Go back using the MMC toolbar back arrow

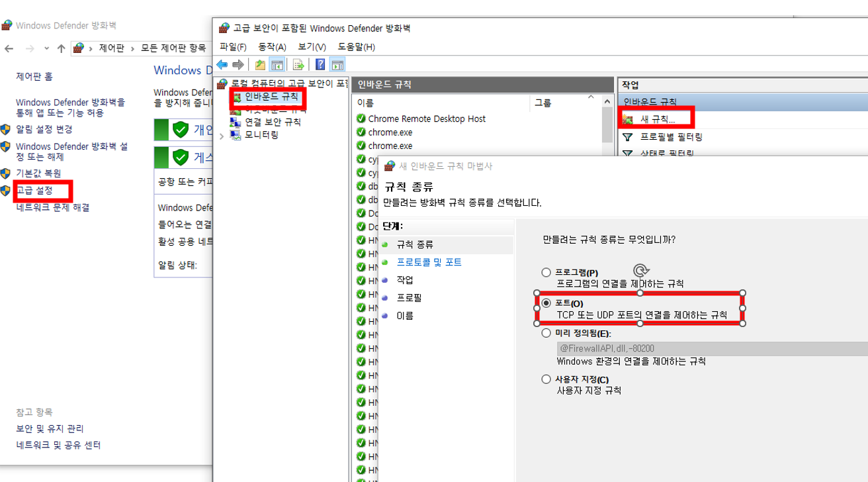click(x=222, y=65)
